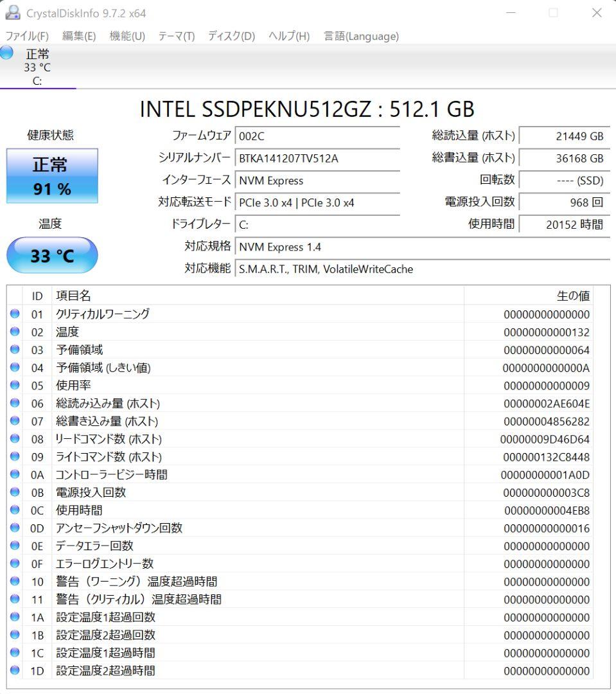Click status orb of row 06 総読み込み量

(x=15, y=403)
